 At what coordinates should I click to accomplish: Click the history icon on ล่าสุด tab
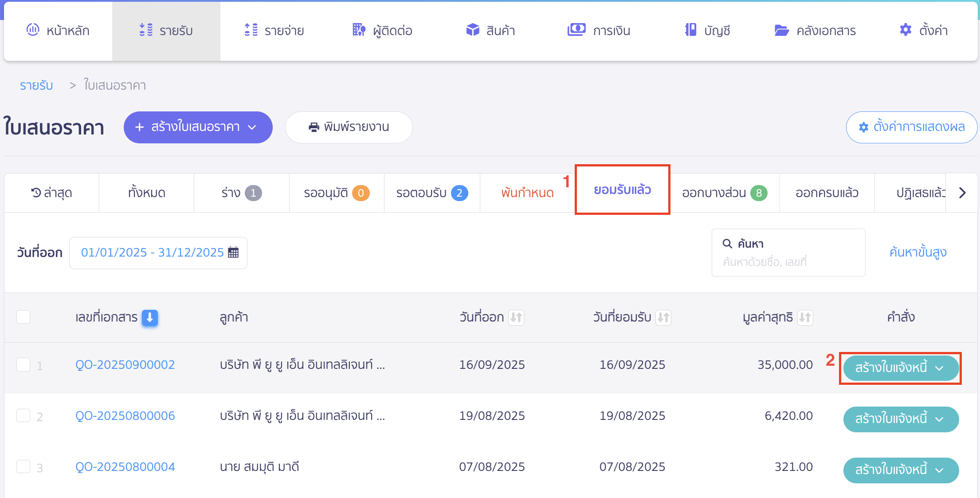pos(36,193)
